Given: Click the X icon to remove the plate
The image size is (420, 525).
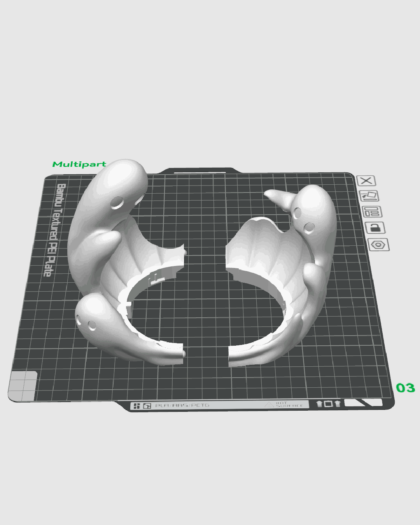Looking at the screenshot, I should tap(366, 180).
